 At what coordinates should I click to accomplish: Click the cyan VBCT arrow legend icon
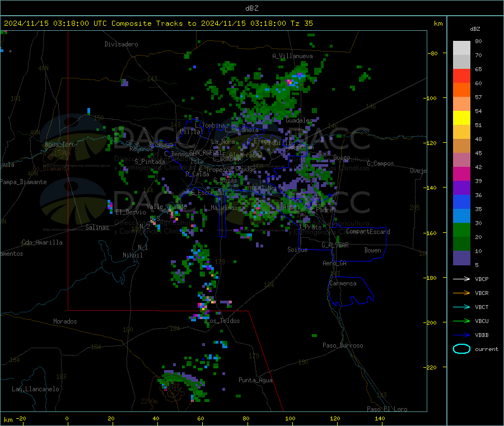[461, 307]
